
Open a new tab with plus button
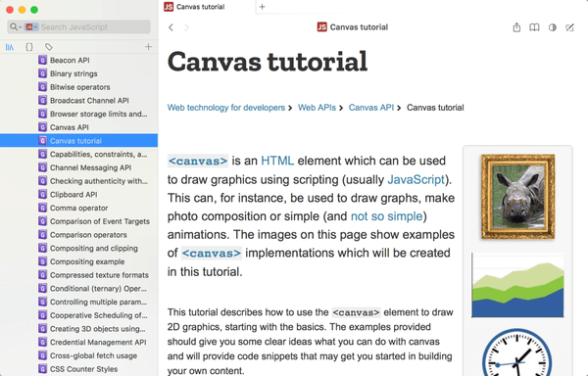262,7
